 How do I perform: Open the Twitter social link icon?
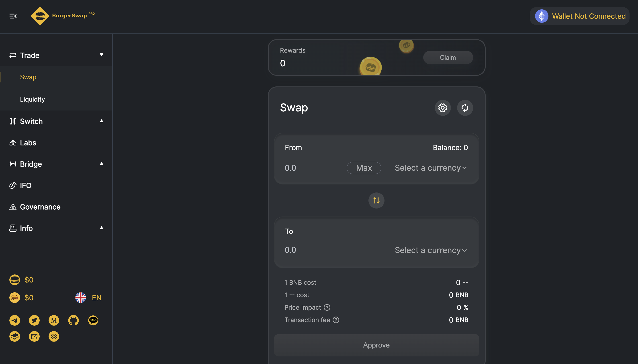click(34, 320)
